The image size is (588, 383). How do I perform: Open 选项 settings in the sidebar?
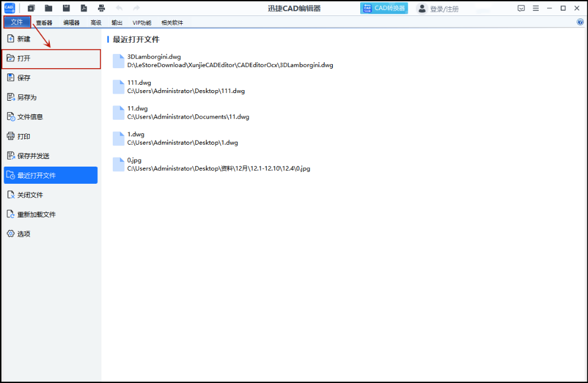[24, 234]
